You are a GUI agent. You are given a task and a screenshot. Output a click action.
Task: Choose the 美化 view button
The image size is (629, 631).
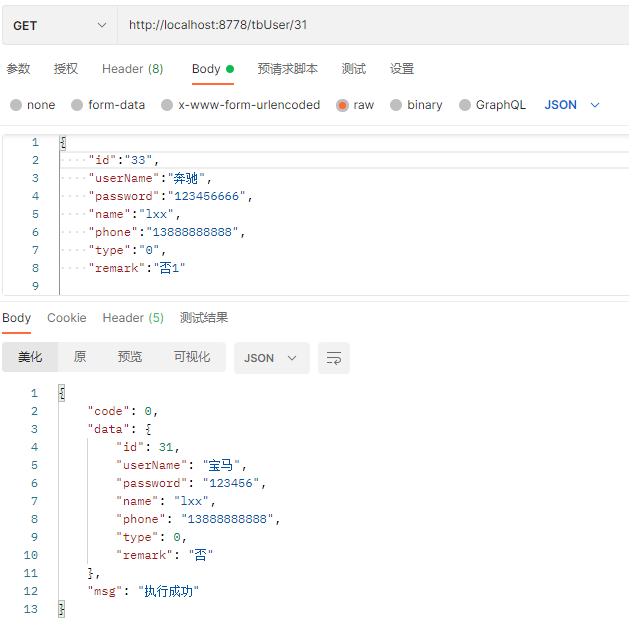pos(30,357)
